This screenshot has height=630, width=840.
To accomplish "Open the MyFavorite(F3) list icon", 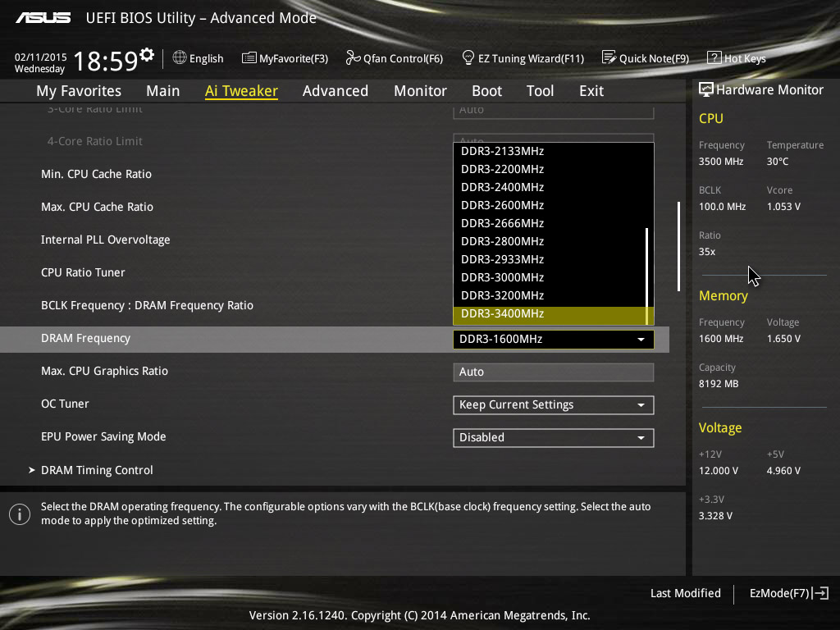I will 249,58.
